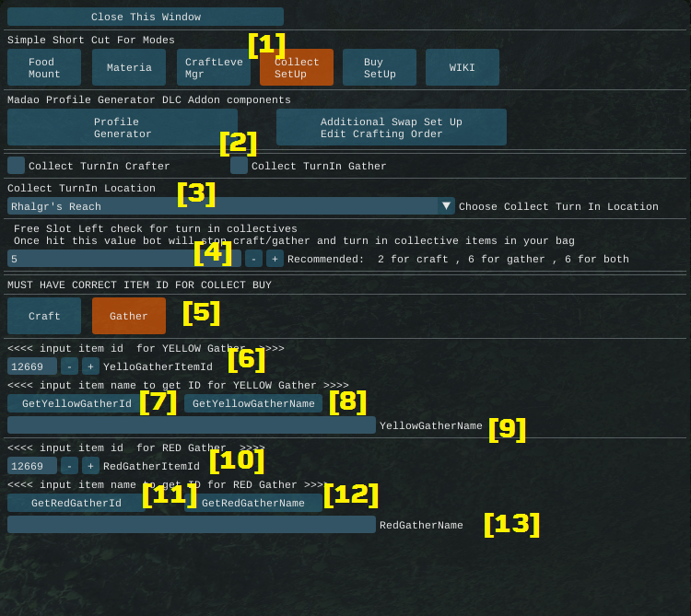Toggle the Collect TurnIn Gather checkbox
Screen dimensions: 691x616
tap(240, 166)
